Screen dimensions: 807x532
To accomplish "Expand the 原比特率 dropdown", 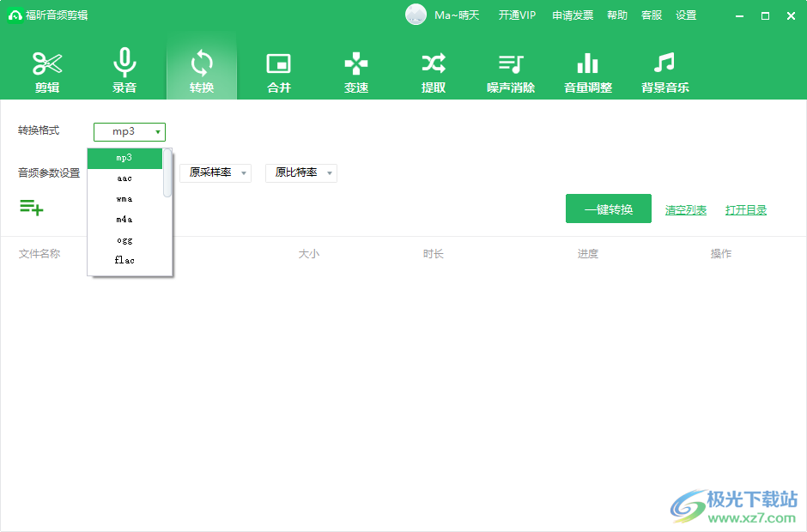I will [x=301, y=172].
